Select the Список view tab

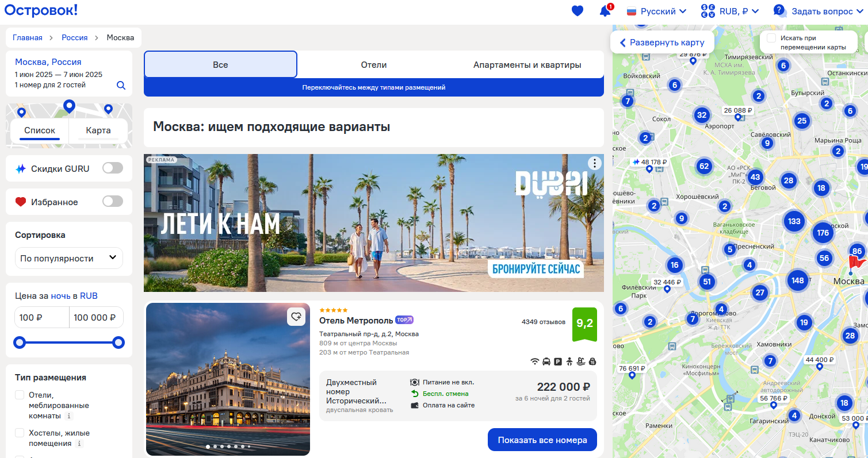point(40,130)
